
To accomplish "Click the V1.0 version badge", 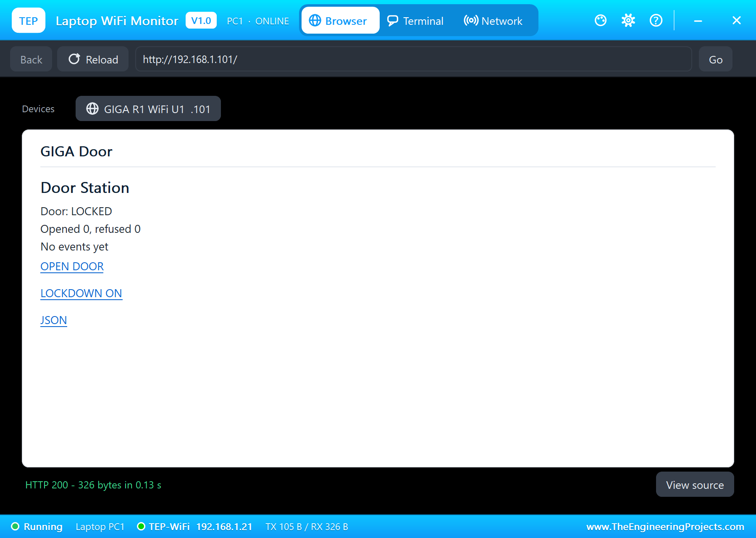I will (x=201, y=21).
